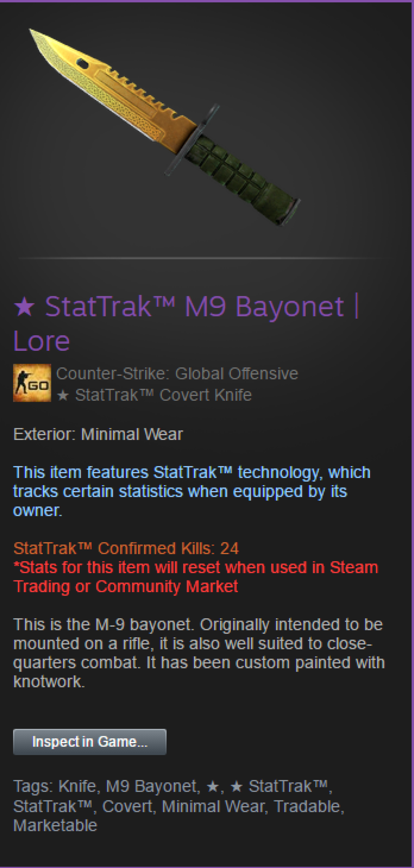The image size is (414, 868).
Task: Click the red stats reset warning
Action: (196, 577)
